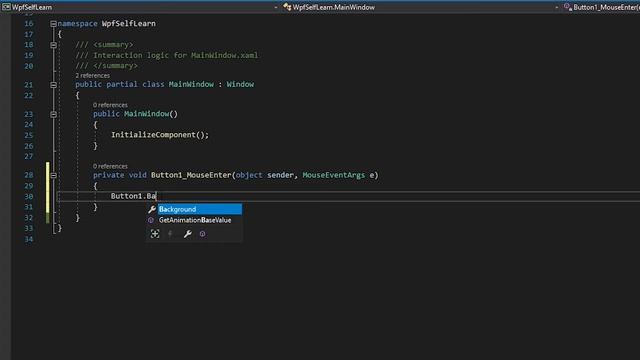Click the class icon beside WpfSelfLearn.MainWindow
The width and height of the screenshot is (640, 360).
[287, 7]
